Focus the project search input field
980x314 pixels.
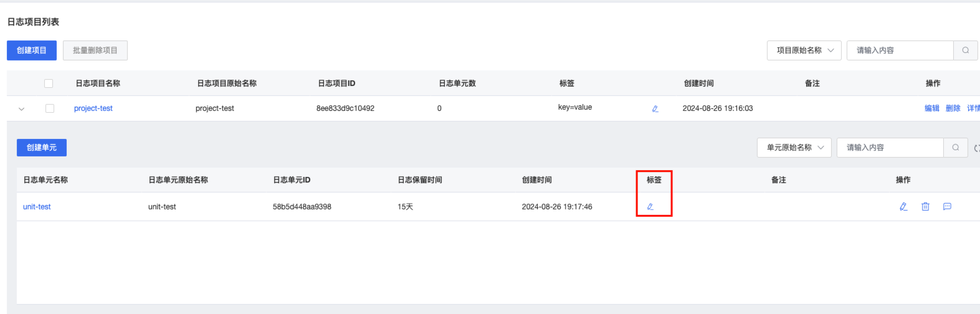(x=900, y=50)
